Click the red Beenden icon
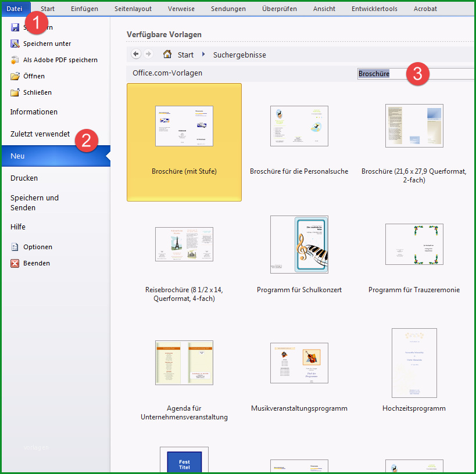The height and width of the screenshot is (474, 476). pos(15,263)
